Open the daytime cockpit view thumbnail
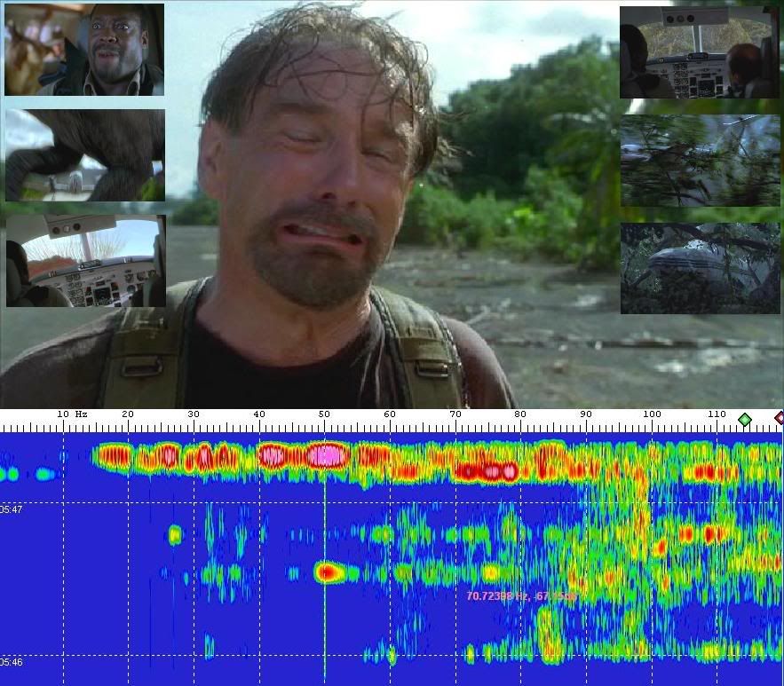Viewport: 784px width, 686px height. 85,261
